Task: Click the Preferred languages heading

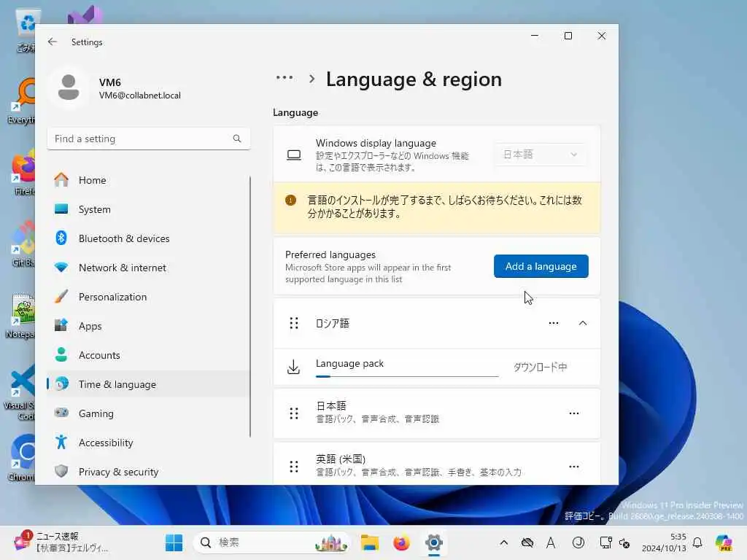Action: 330,254
